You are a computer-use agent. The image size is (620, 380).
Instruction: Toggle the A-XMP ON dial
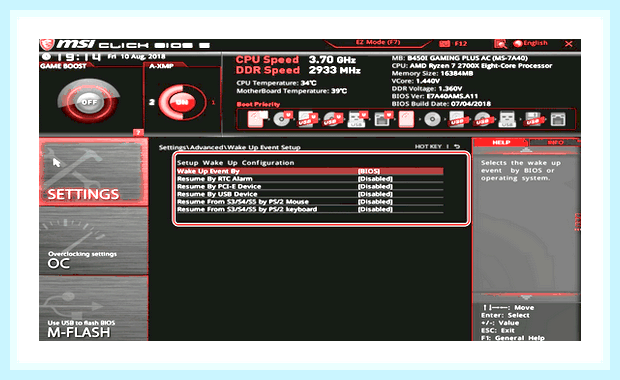pos(182,102)
